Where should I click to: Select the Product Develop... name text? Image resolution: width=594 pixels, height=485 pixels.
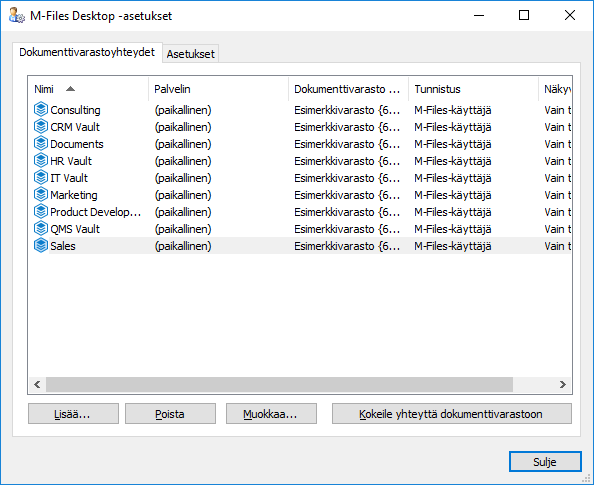96,212
